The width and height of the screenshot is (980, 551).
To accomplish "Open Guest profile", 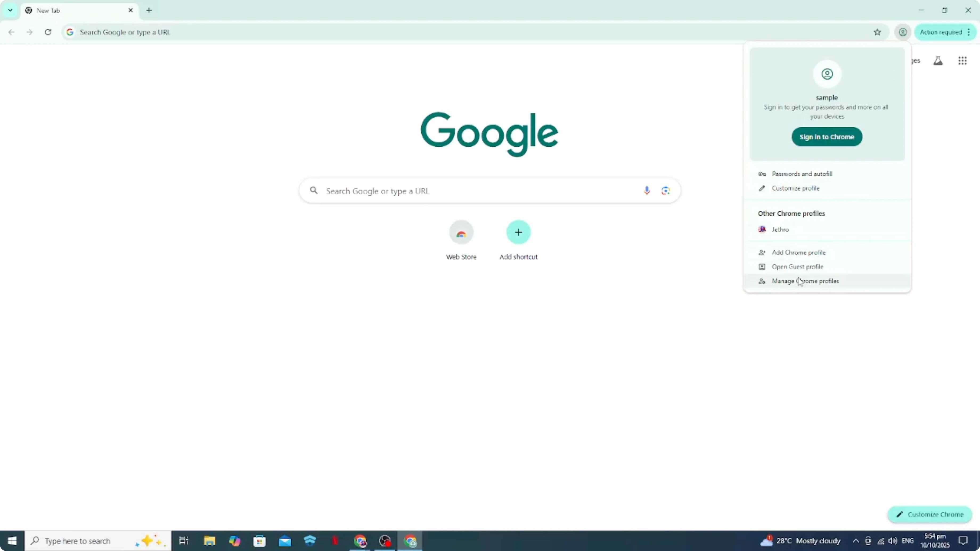I will pos(797,266).
